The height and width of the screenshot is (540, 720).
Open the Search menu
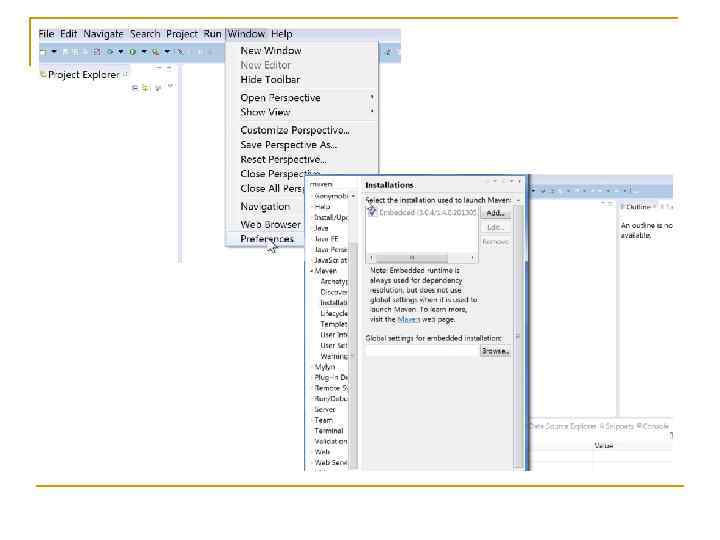[x=145, y=34]
